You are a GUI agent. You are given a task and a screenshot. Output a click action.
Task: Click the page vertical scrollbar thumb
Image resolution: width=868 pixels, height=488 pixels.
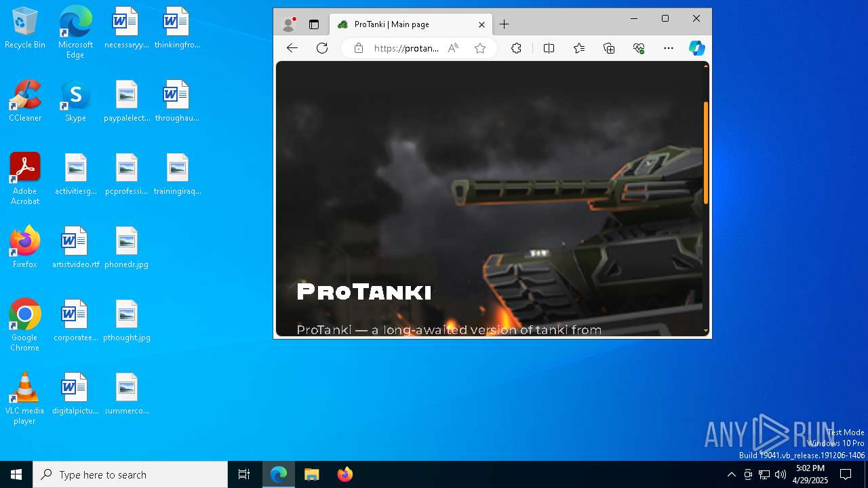706,152
